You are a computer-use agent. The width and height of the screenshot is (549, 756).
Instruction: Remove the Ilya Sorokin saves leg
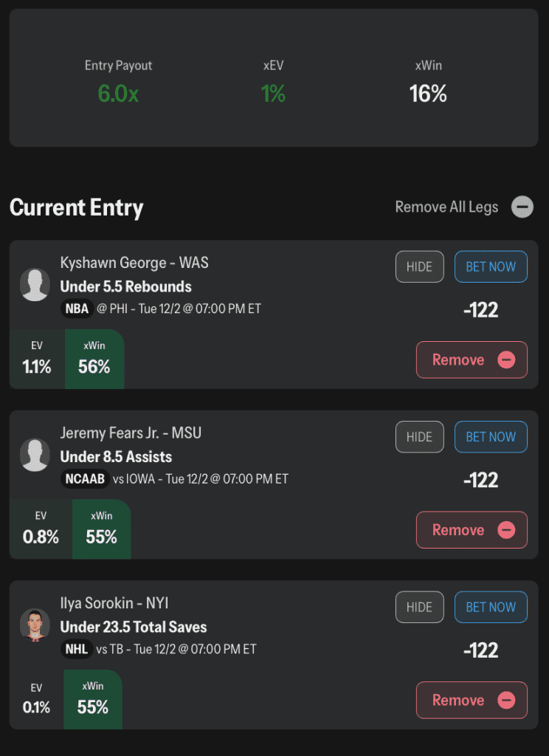(x=472, y=700)
